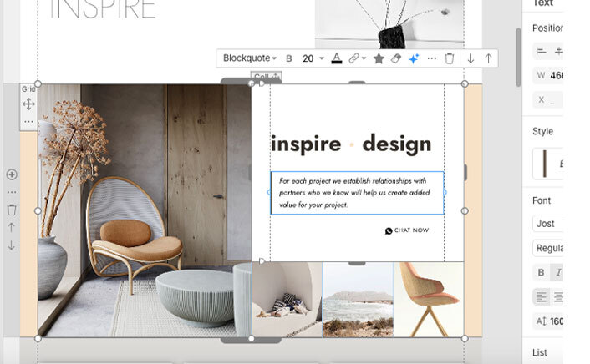The height and width of the screenshot is (364, 590).
Task: Click the eraser clear formatting icon
Action: point(396,58)
